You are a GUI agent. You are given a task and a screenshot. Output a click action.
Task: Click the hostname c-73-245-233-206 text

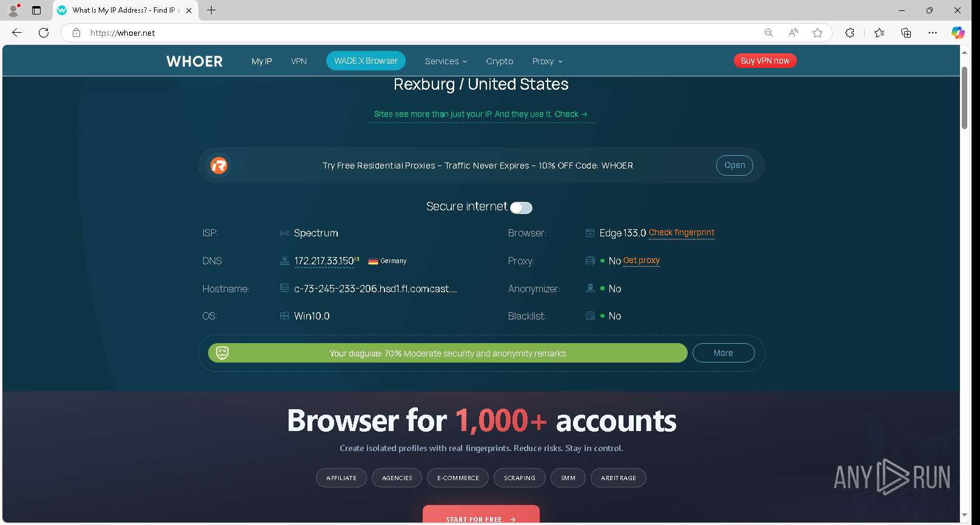tap(375, 289)
